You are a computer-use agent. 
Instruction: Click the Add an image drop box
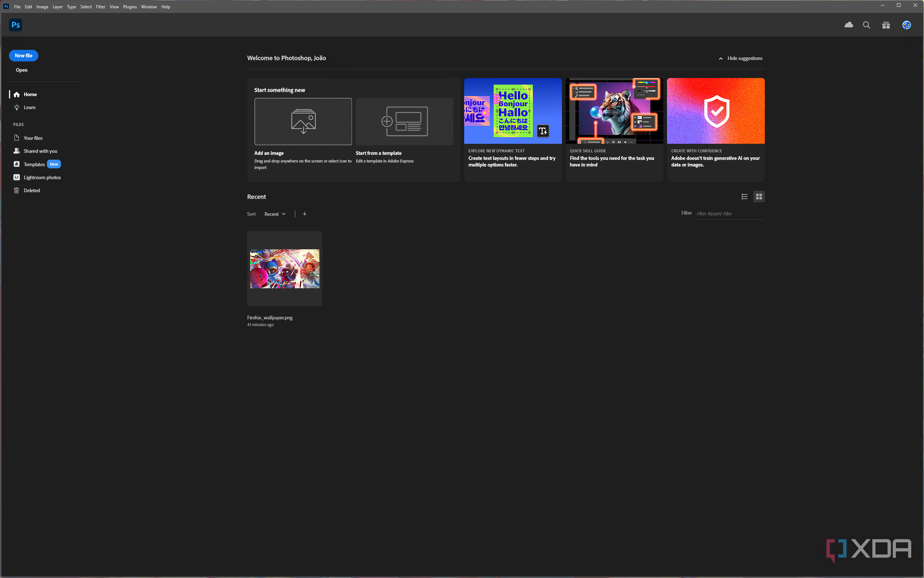[x=303, y=122]
